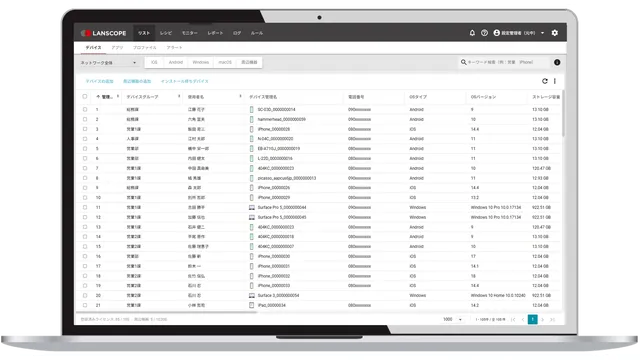
Task: Sort by the OSタイプ column header
Action: click(418, 97)
